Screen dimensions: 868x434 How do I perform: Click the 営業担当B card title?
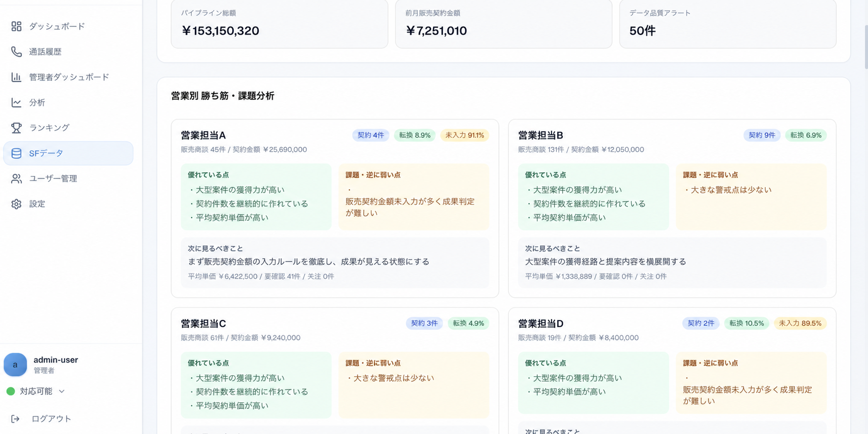pos(541,135)
